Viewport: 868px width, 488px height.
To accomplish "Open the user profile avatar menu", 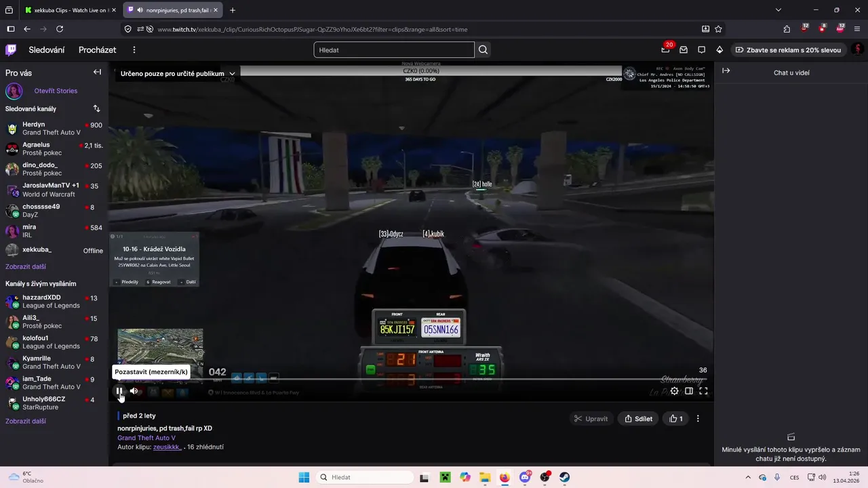I will coord(857,49).
